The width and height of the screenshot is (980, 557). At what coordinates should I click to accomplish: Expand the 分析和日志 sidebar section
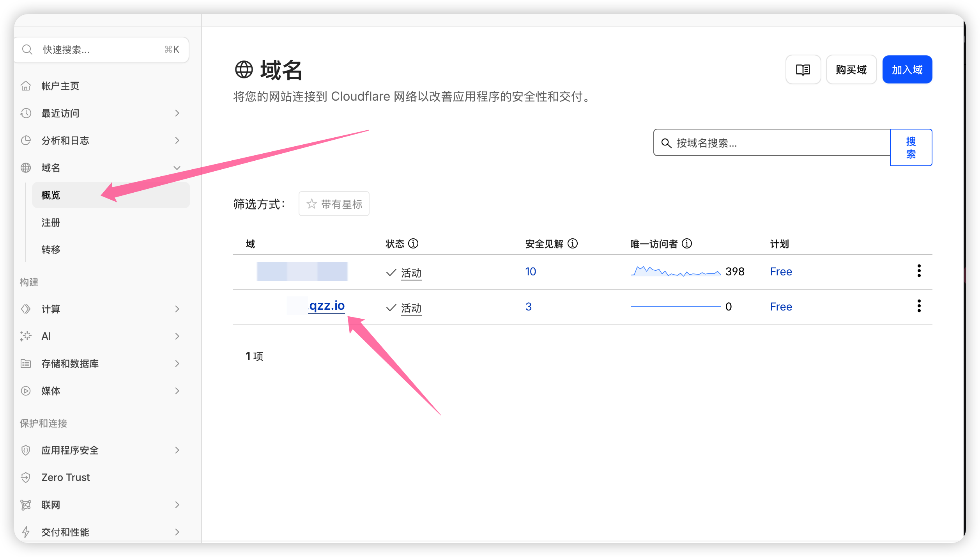pyautogui.click(x=177, y=140)
